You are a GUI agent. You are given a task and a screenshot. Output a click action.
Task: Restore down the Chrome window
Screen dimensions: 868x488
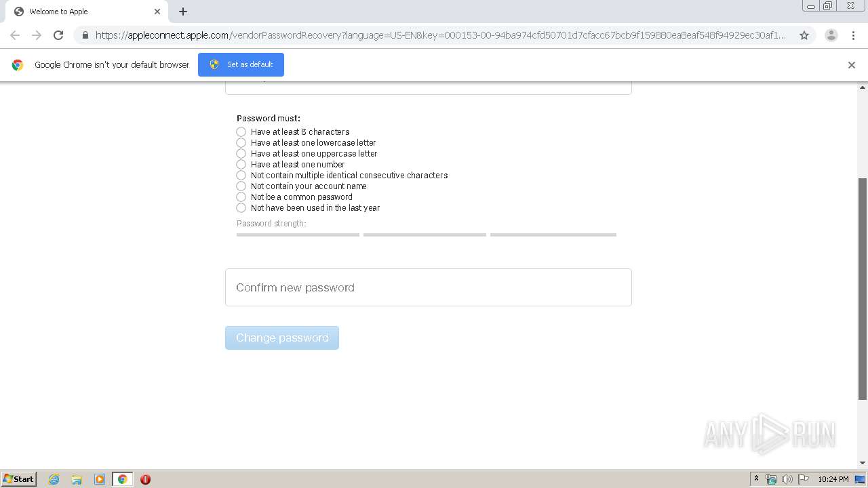point(828,5)
